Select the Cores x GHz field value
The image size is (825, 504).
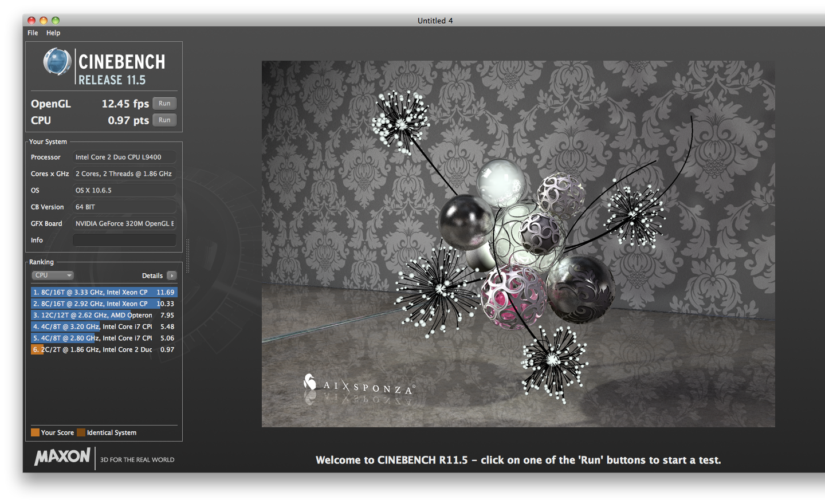[x=124, y=174]
